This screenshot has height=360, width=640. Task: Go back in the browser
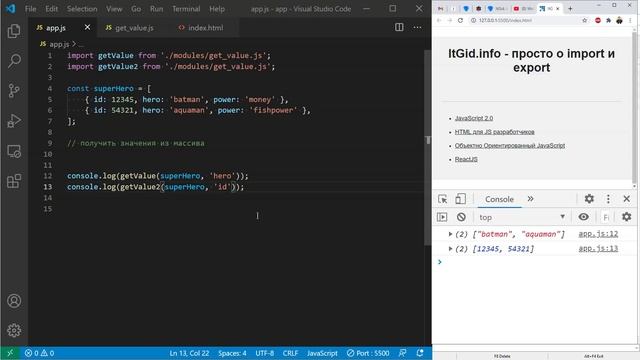(x=439, y=20)
